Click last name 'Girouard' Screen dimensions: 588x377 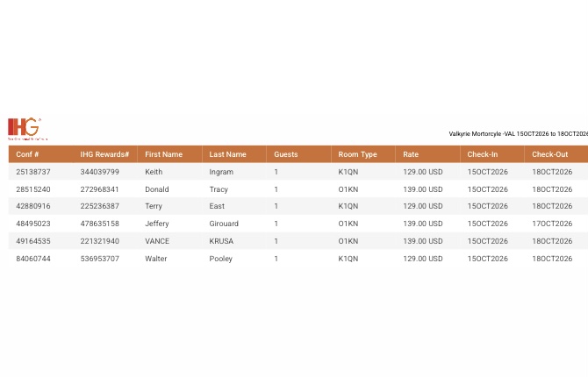[224, 224]
